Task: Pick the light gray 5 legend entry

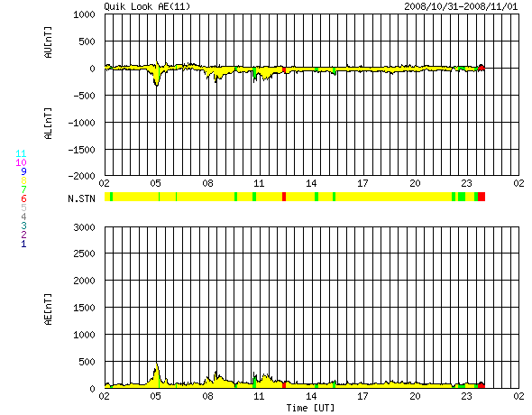Action: (x=23, y=207)
